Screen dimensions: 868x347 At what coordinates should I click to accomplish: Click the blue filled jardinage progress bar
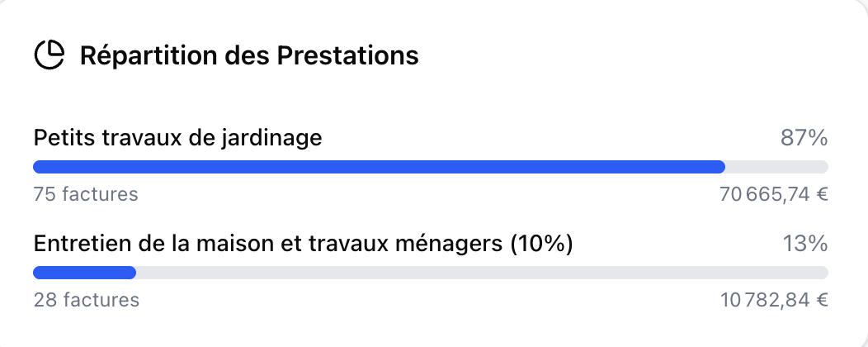379,167
